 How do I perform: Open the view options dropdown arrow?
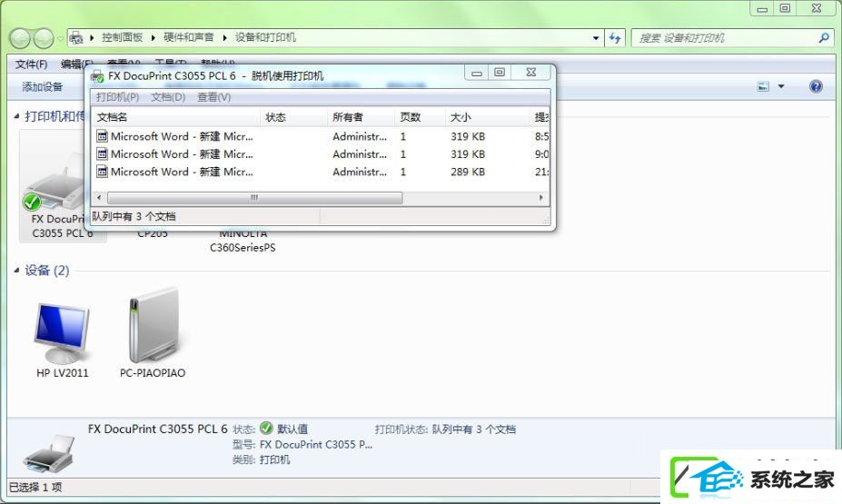[x=781, y=86]
